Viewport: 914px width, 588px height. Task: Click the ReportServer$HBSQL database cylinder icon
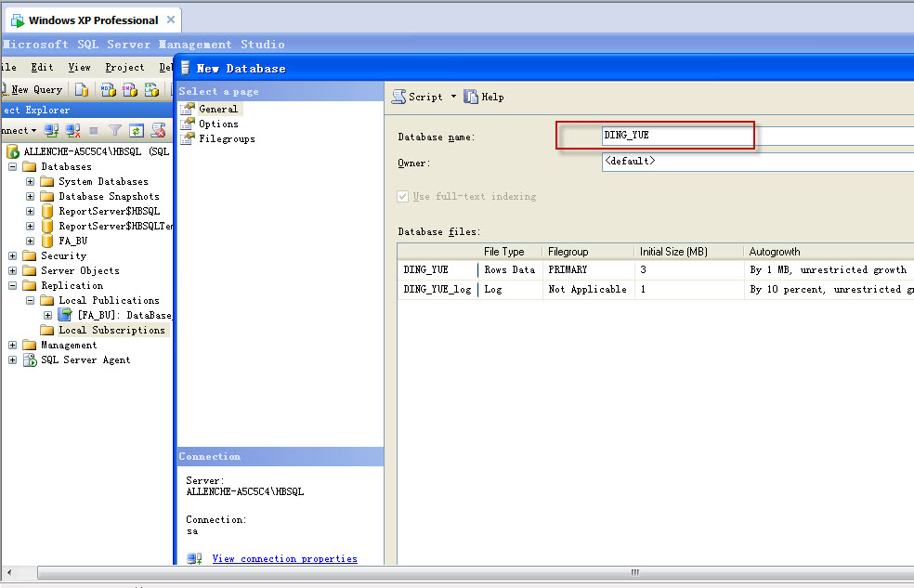click(x=47, y=211)
